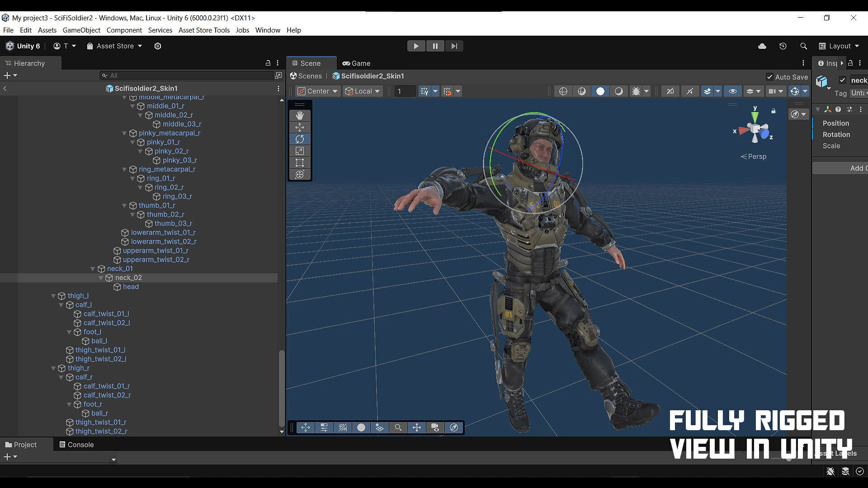Image resolution: width=868 pixels, height=488 pixels.
Task: Select the Move tool in scene tools
Action: [300, 127]
